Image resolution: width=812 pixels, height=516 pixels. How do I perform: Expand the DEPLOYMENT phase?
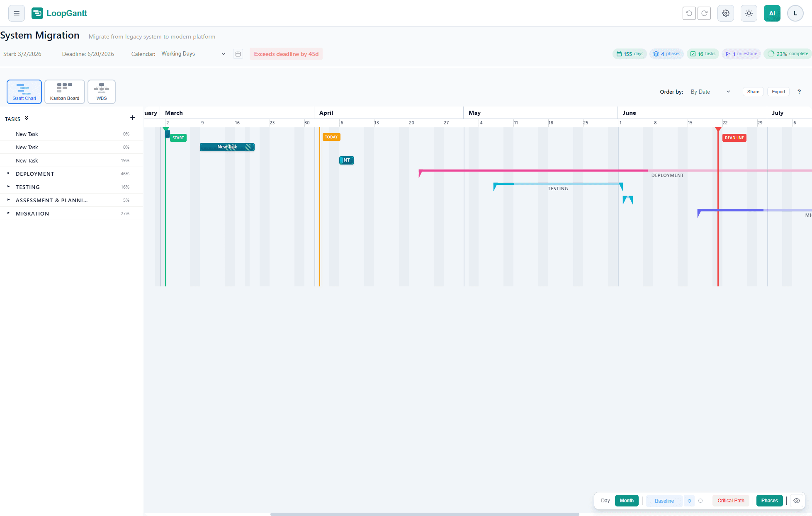[x=8, y=174]
